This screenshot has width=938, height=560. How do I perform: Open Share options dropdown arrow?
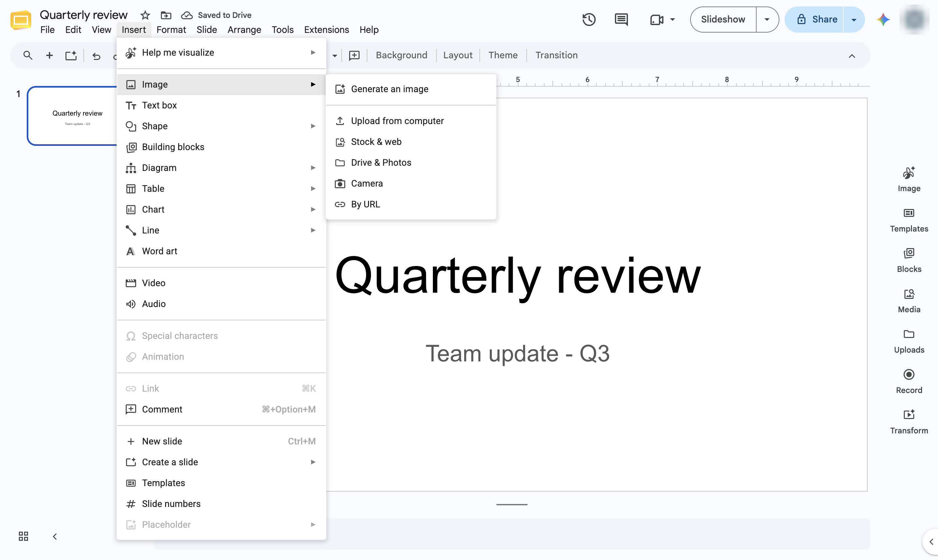[854, 20]
